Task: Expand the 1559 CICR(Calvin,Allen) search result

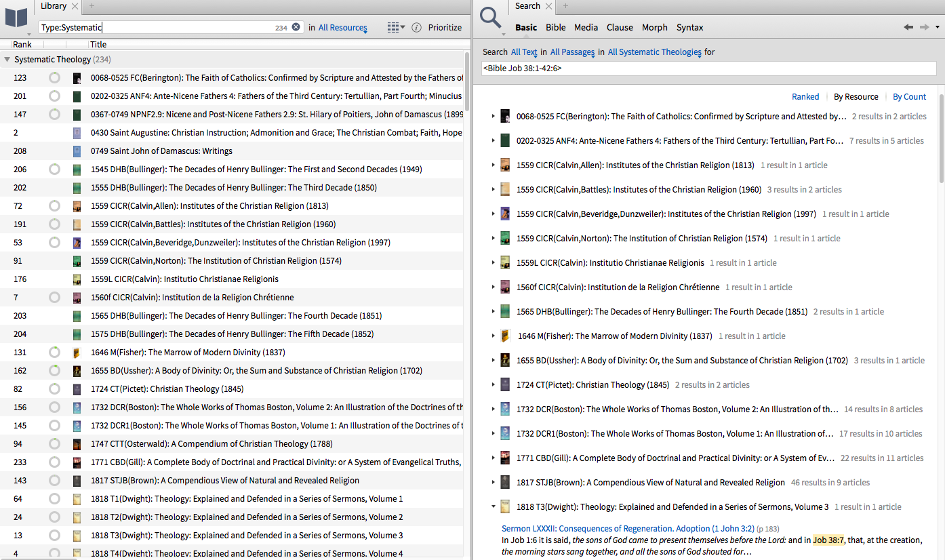Action: point(494,165)
